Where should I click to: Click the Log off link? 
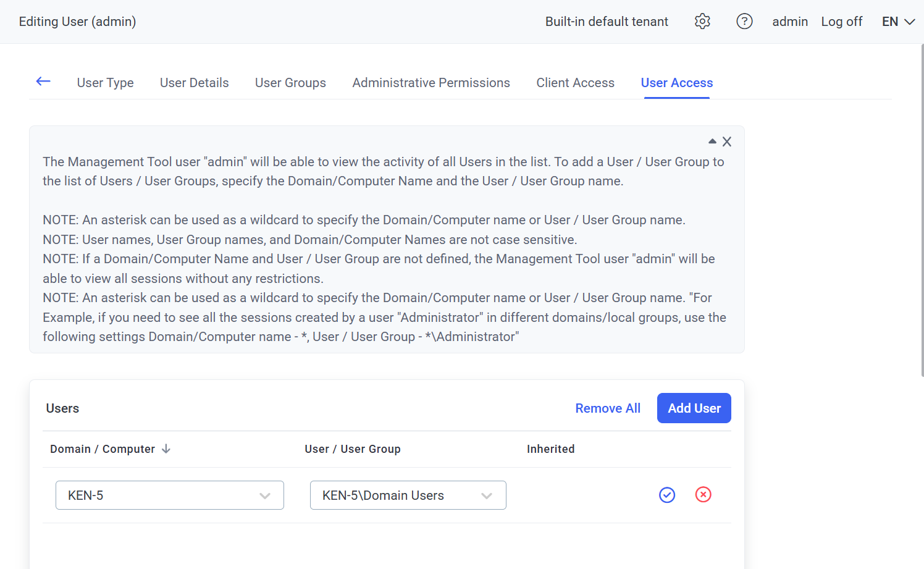pyautogui.click(x=841, y=22)
